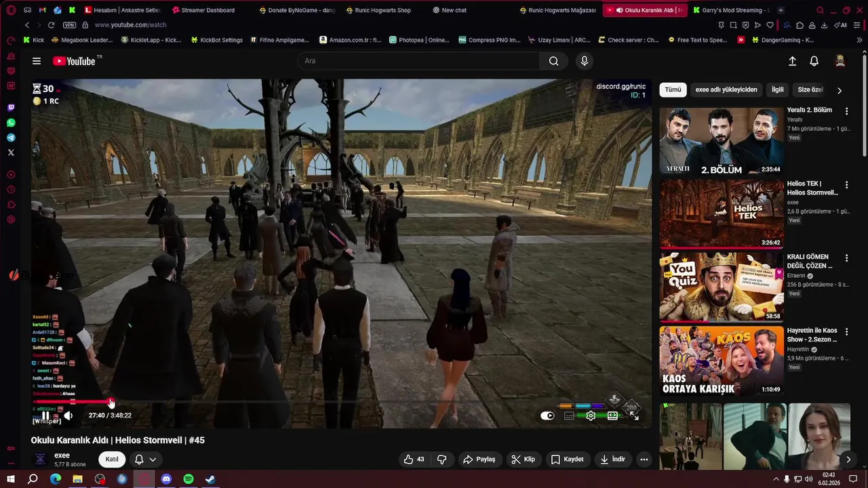Click the Paylaş share button
Screen dimensions: 868x488
coord(479,460)
